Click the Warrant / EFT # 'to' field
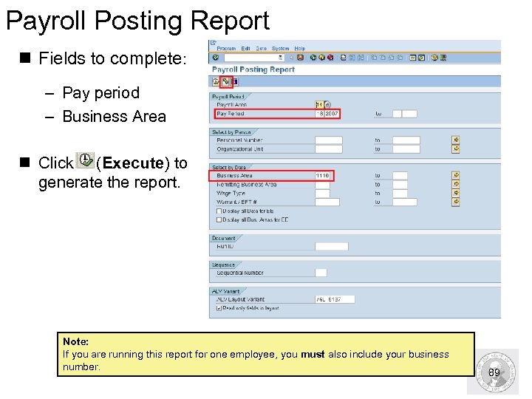The image size is (532, 399). tap(405, 202)
